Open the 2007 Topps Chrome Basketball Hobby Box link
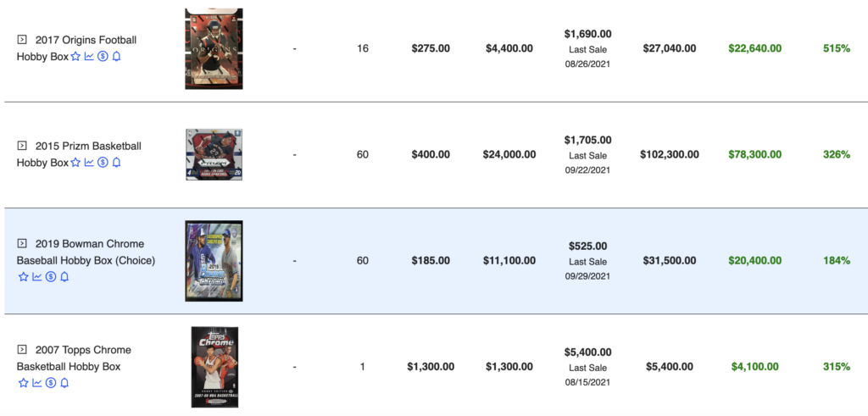868x416 pixels. tap(74, 358)
